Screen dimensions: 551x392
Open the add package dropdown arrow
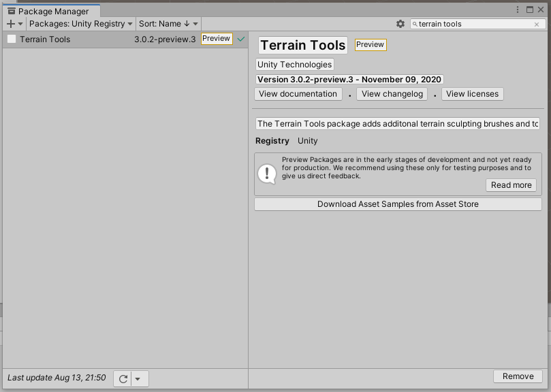pyautogui.click(x=20, y=24)
